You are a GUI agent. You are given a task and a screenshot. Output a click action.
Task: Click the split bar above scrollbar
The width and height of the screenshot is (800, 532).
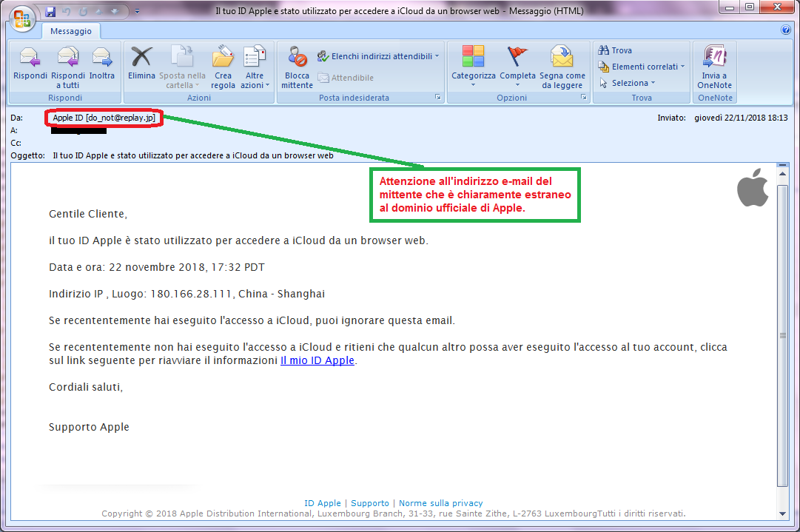[x=782, y=165]
